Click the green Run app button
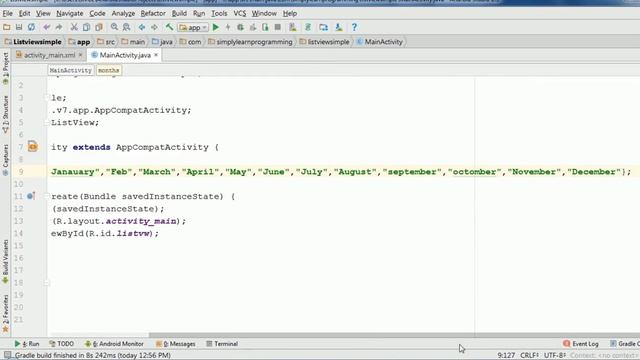 pyautogui.click(x=216, y=27)
